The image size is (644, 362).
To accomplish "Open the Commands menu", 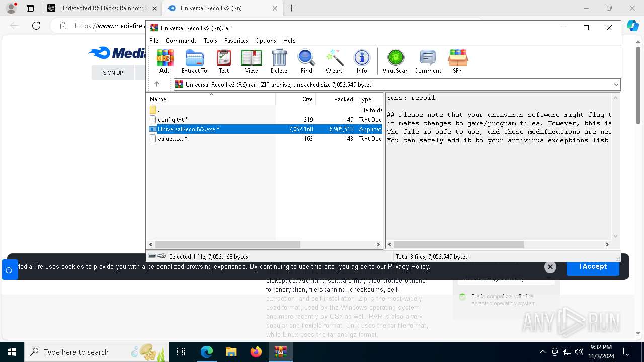I will tap(181, 41).
